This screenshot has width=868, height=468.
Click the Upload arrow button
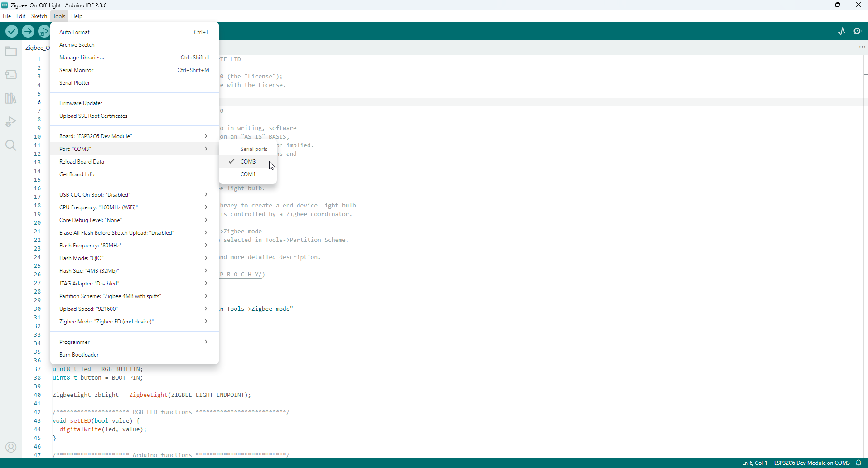click(28, 31)
